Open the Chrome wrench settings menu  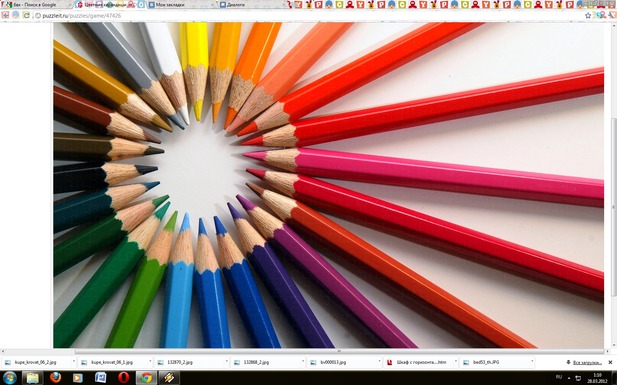click(612, 15)
